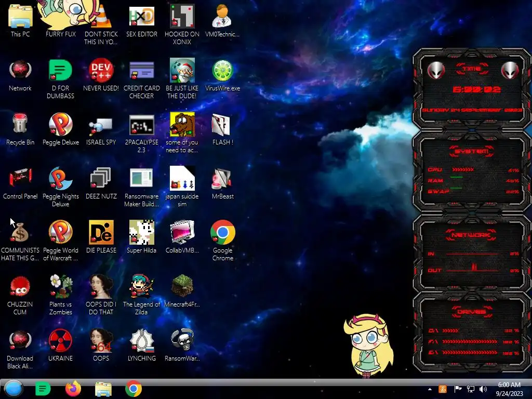
Task: Click the Star Butterfly desktop mascot
Action: 368,345
